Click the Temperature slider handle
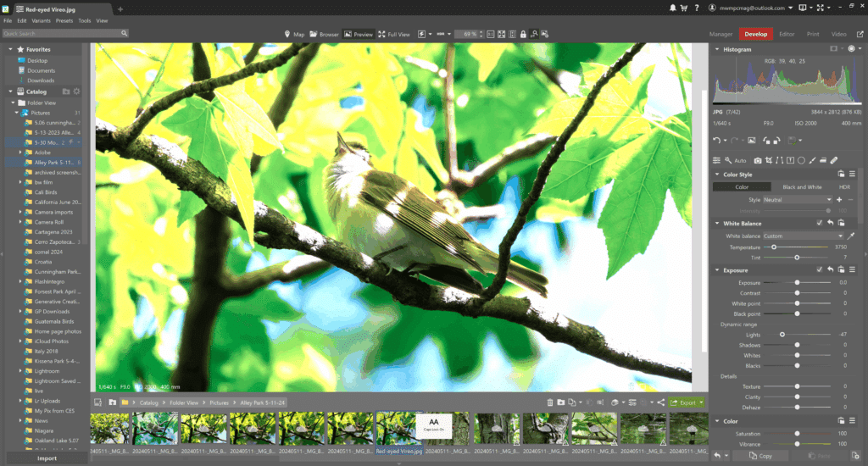The image size is (868, 466). (774, 247)
